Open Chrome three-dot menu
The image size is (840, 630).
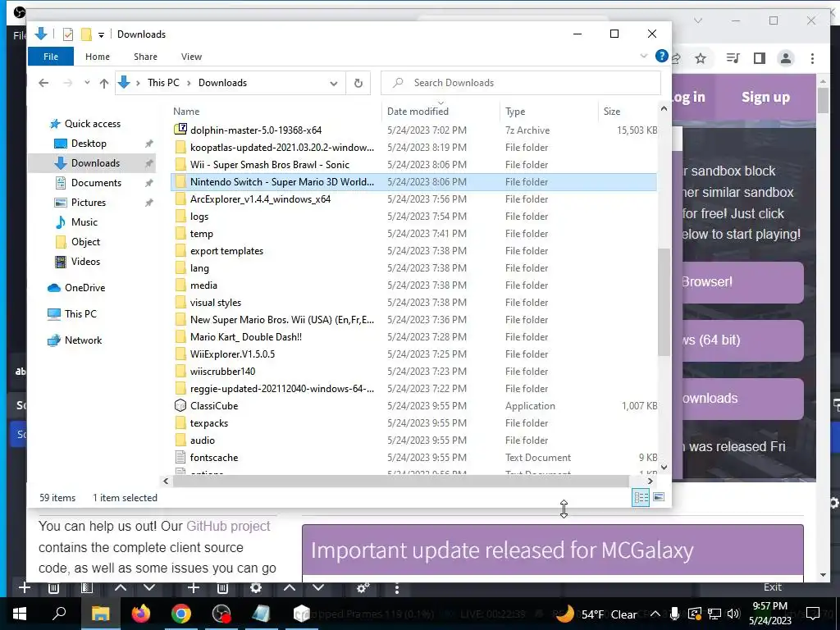[812, 58]
